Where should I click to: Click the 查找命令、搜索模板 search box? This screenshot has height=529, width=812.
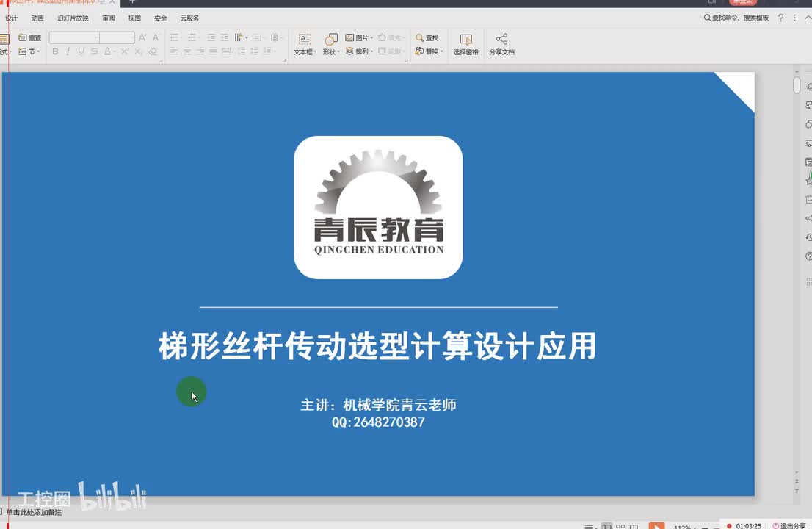click(736, 18)
